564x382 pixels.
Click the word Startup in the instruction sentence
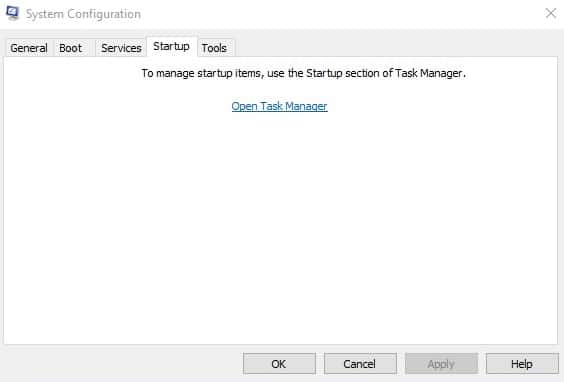[x=324, y=73]
